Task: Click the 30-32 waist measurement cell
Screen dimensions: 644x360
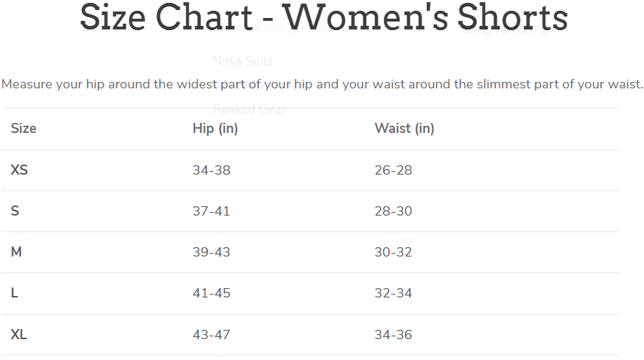Action: (x=393, y=252)
